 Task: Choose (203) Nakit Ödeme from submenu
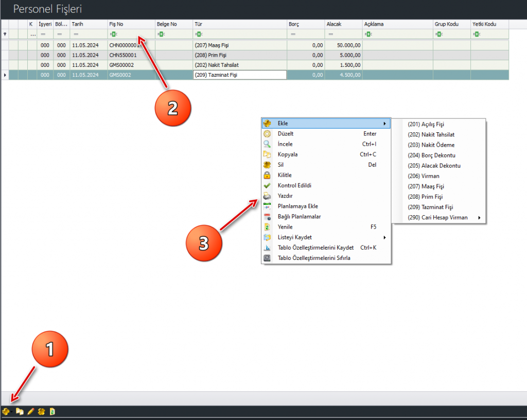(431, 145)
